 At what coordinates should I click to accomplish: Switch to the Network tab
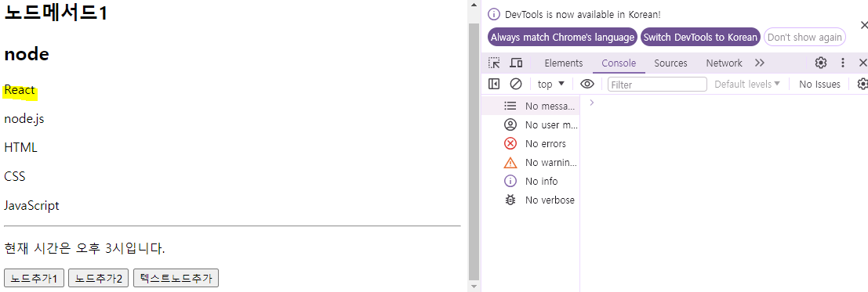point(724,63)
